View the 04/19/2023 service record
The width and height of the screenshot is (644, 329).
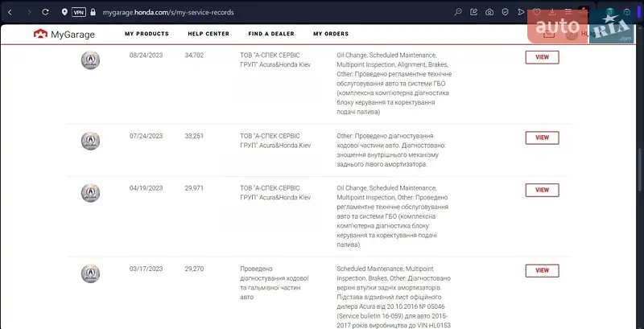click(x=542, y=190)
